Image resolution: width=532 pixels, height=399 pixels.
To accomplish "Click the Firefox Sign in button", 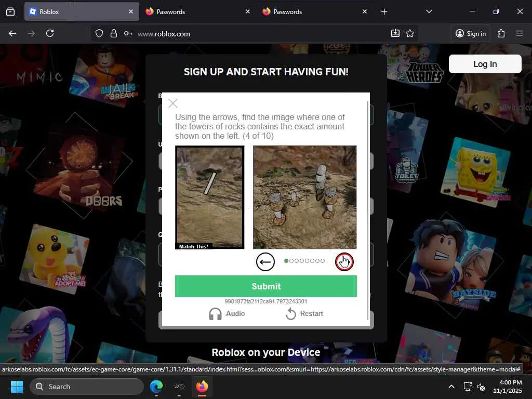I will pyautogui.click(x=470, y=33).
